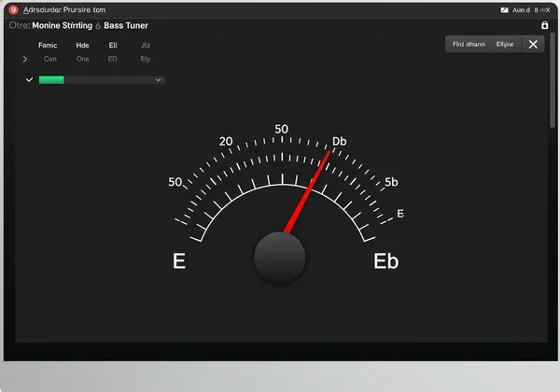
Task: Click the 'Aun d' title bar item
Action: click(x=521, y=10)
